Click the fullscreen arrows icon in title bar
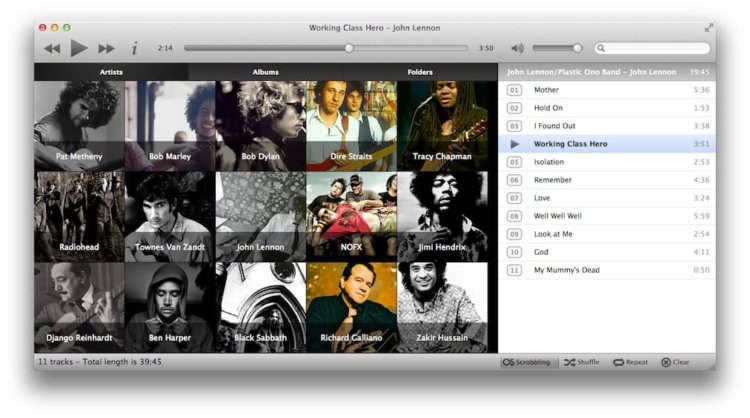This screenshot has height=418, width=750. coord(709,28)
